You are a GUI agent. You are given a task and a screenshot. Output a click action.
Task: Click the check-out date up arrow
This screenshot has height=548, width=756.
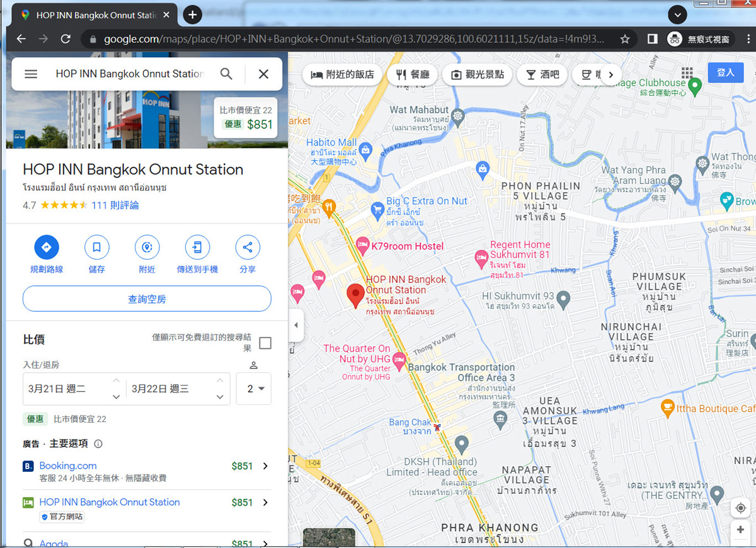point(219,380)
